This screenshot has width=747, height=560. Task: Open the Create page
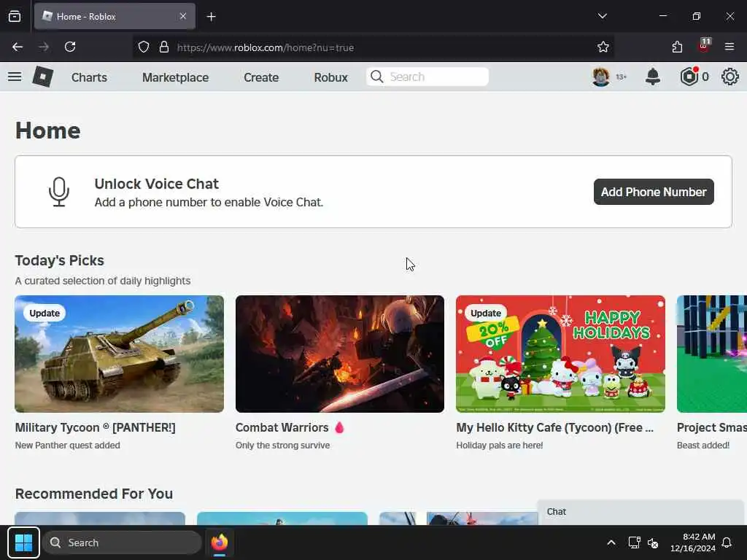(x=261, y=77)
